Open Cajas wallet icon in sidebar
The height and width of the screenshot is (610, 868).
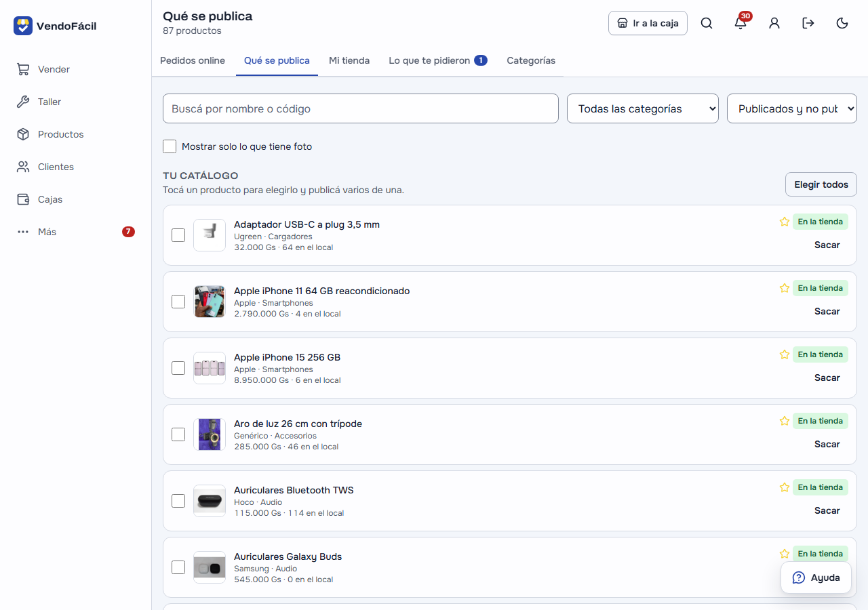[x=23, y=199]
